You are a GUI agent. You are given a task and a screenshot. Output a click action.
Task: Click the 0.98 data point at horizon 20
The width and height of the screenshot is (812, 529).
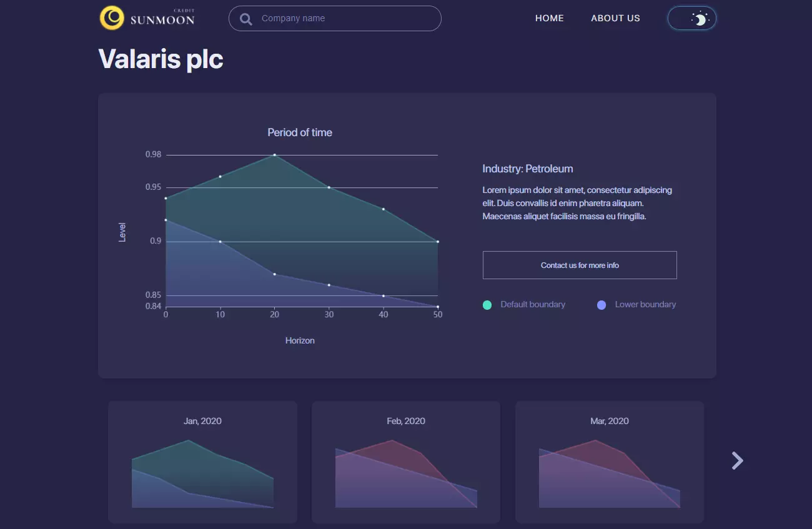click(274, 155)
